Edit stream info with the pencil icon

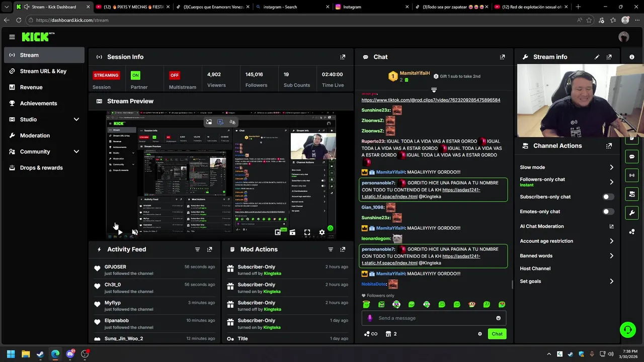coord(597,57)
